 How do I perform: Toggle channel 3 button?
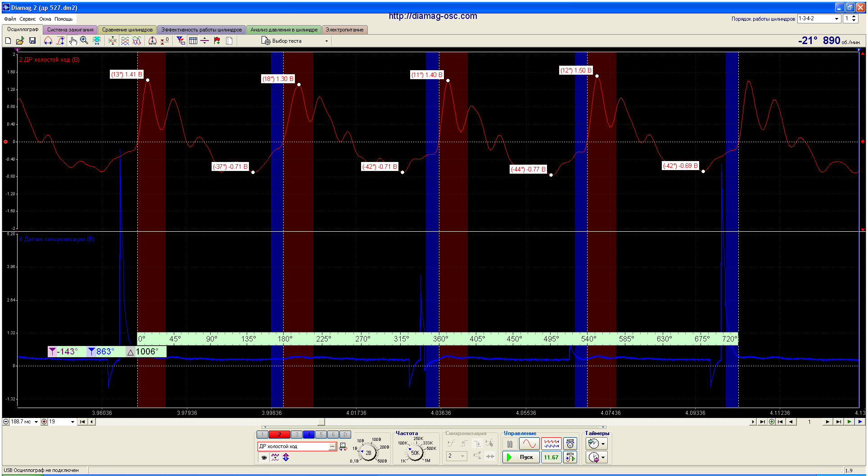coord(297,435)
